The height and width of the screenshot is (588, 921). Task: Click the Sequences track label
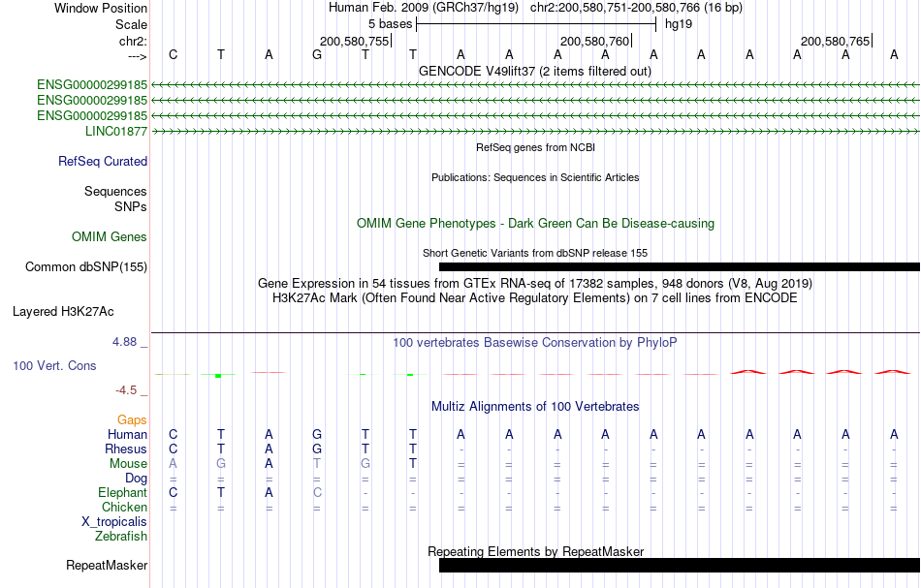click(x=115, y=191)
